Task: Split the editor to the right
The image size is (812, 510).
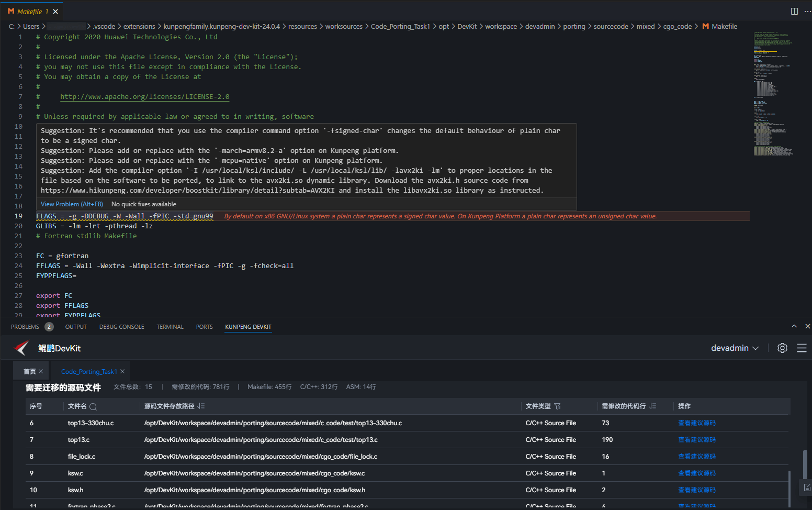Action: coord(794,11)
